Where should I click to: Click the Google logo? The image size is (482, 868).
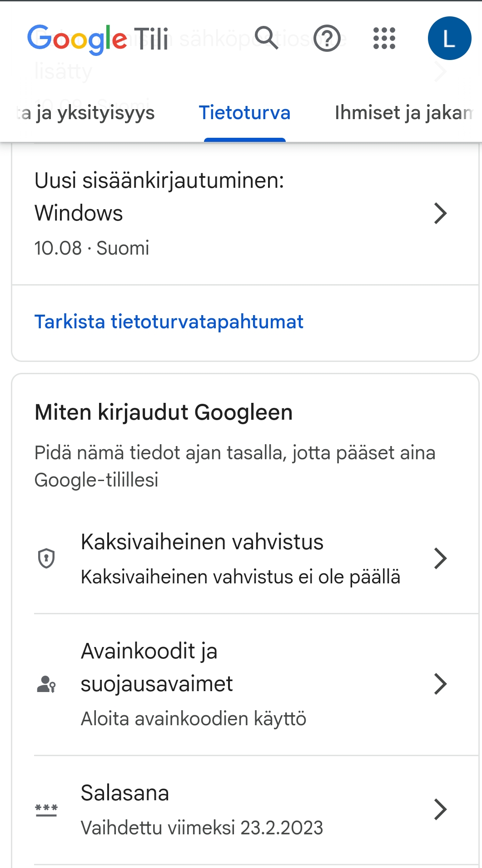coord(77,39)
